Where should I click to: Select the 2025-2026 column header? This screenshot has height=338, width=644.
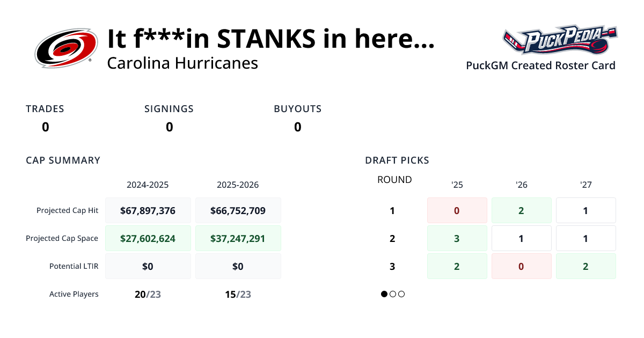pyautogui.click(x=238, y=185)
